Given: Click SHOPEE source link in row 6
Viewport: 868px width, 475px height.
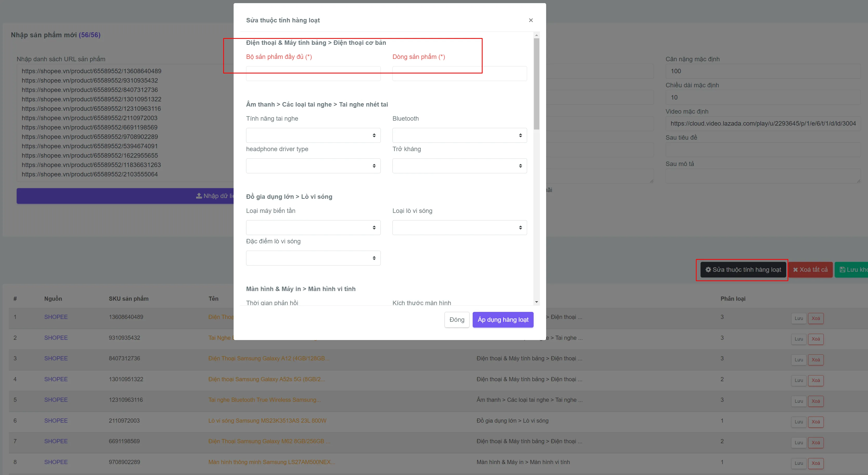Looking at the screenshot, I should [x=56, y=421].
